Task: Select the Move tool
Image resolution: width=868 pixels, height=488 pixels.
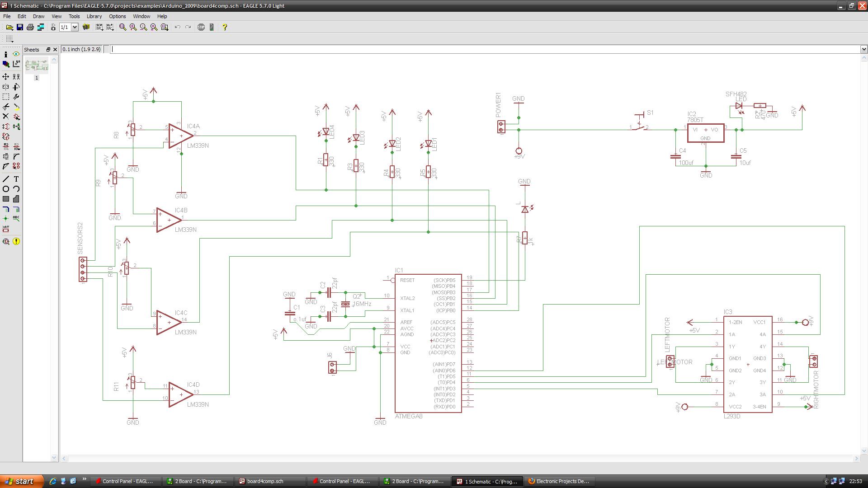Action: (x=6, y=77)
